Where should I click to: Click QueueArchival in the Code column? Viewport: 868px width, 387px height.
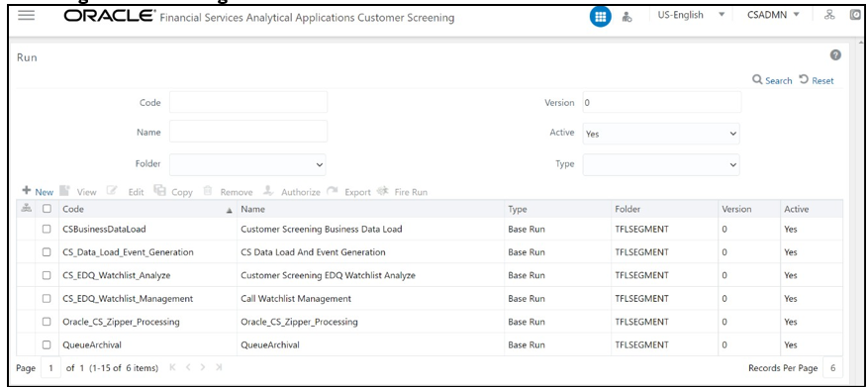point(92,344)
